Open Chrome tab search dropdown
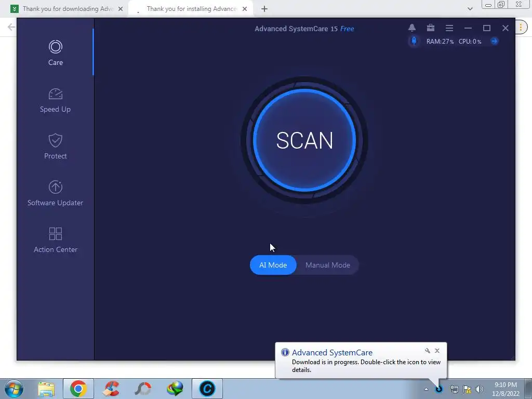The height and width of the screenshot is (399, 532). 470,9
